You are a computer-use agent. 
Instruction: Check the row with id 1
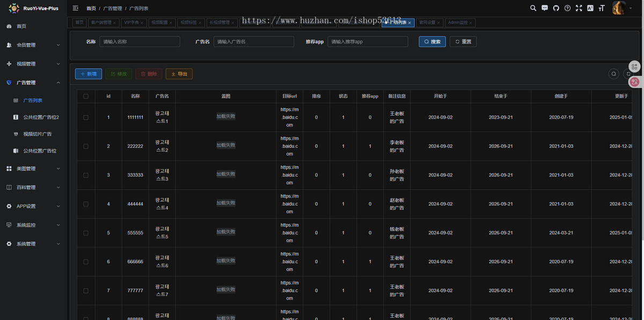(x=86, y=117)
